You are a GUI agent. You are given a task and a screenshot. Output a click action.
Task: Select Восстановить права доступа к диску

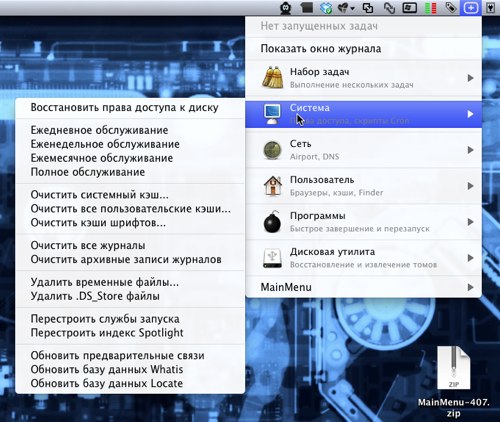130,107
